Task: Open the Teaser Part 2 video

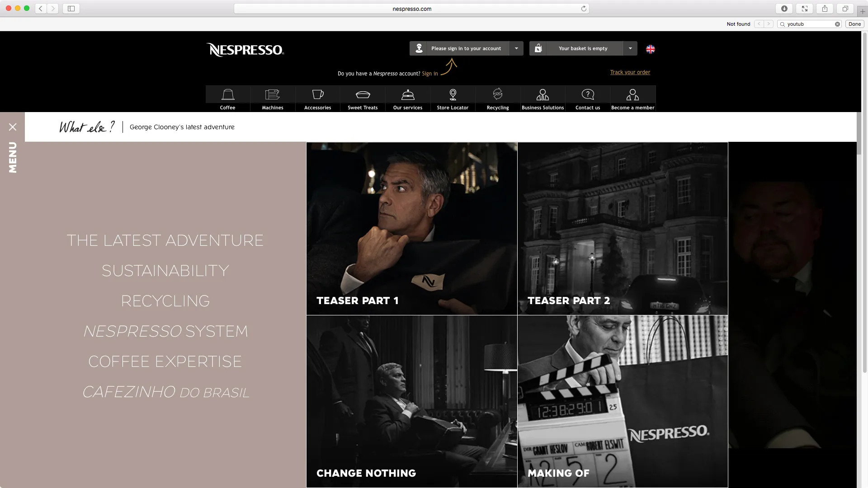Action: pyautogui.click(x=623, y=229)
